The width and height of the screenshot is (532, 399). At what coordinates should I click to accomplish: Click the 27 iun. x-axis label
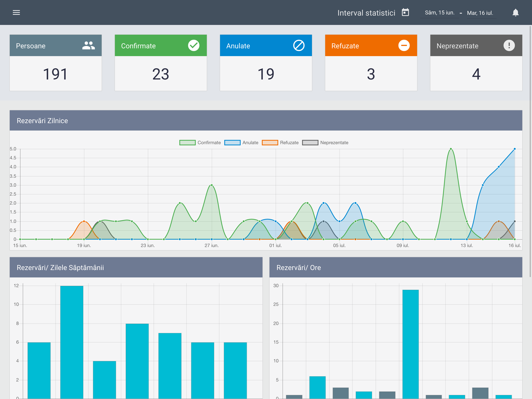tap(212, 245)
